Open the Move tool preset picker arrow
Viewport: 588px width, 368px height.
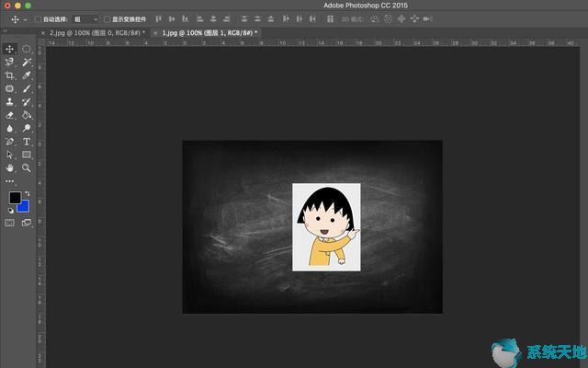pos(25,19)
